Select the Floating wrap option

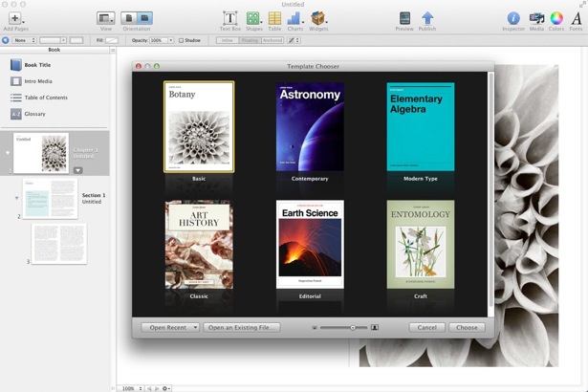tap(250, 40)
